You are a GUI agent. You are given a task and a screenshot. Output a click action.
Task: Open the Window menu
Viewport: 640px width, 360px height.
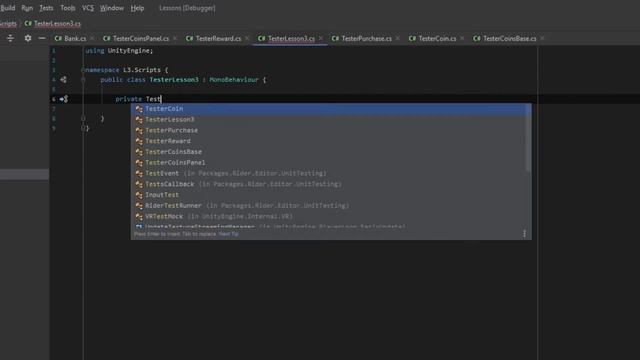click(x=112, y=8)
